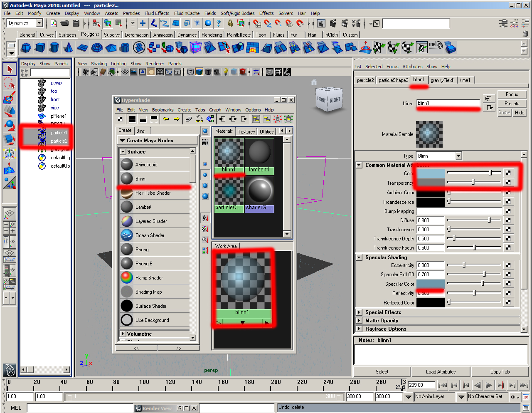Screen dimensions: 532x413
Task: Collapse the Specular Shading section
Action: [359, 257]
